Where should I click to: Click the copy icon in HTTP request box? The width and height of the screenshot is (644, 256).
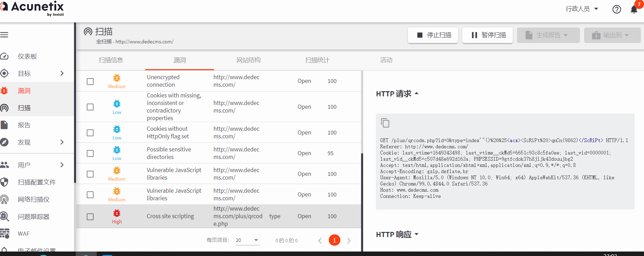point(385,123)
